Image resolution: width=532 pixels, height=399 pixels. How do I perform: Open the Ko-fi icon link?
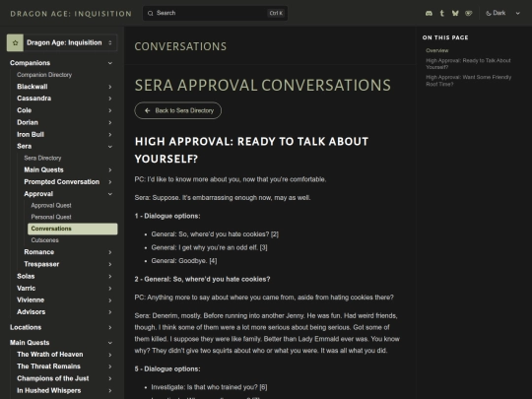tap(469, 13)
